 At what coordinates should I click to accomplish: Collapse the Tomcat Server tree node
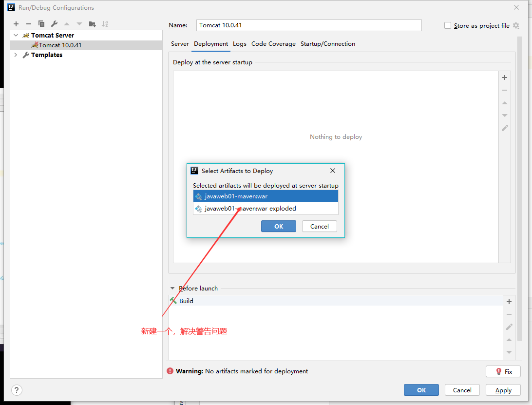16,35
